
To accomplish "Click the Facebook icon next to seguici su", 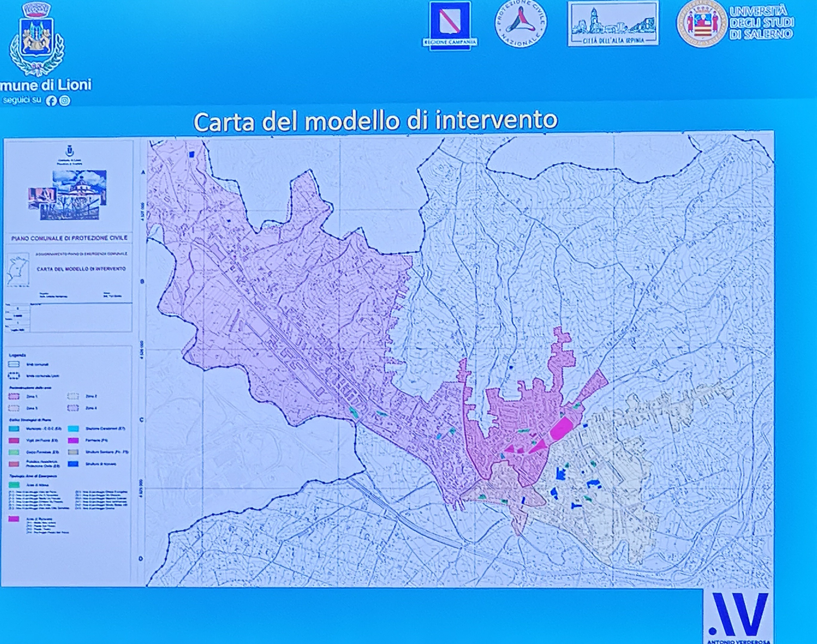I will coord(51,101).
